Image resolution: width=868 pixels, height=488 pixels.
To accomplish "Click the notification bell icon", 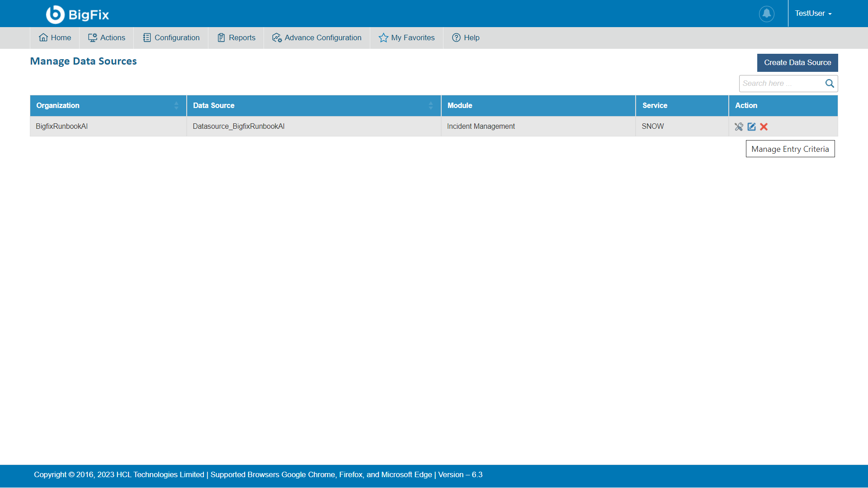I will (x=766, y=14).
